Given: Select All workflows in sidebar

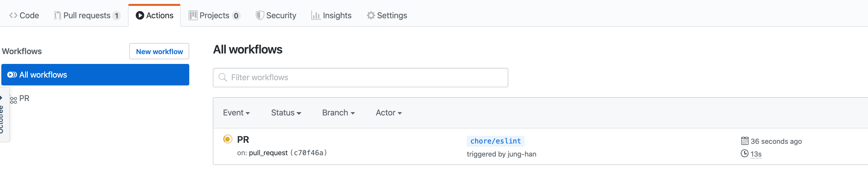Looking at the screenshot, I should (95, 75).
